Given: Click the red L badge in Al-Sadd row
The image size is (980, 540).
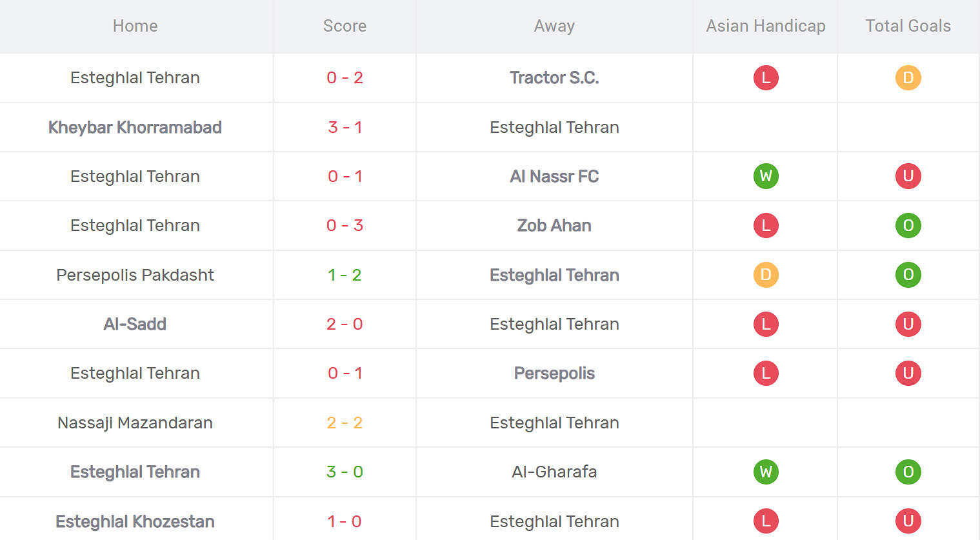Looking at the screenshot, I should [766, 324].
